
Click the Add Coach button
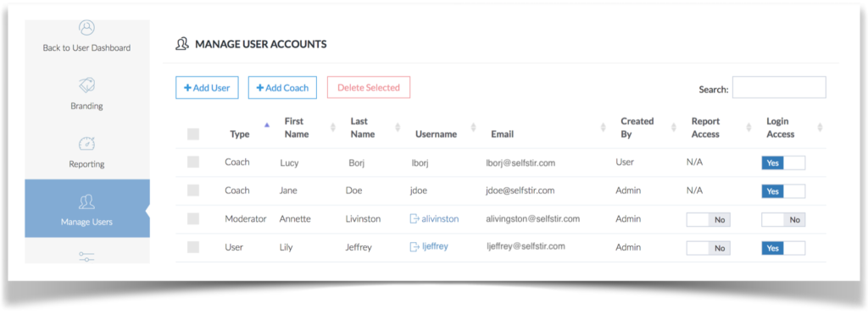[282, 87]
